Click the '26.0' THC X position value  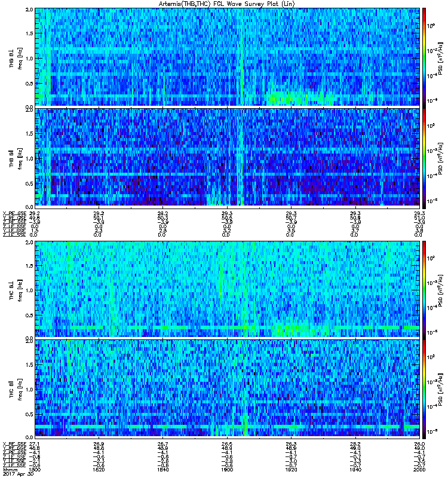[419, 444]
